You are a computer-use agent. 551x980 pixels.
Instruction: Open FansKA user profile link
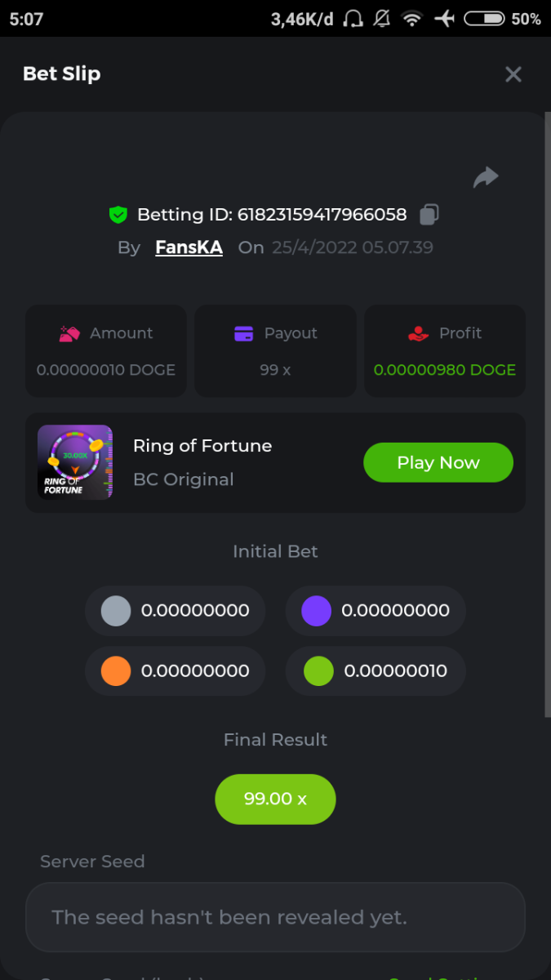pyautogui.click(x=189, y=247)
